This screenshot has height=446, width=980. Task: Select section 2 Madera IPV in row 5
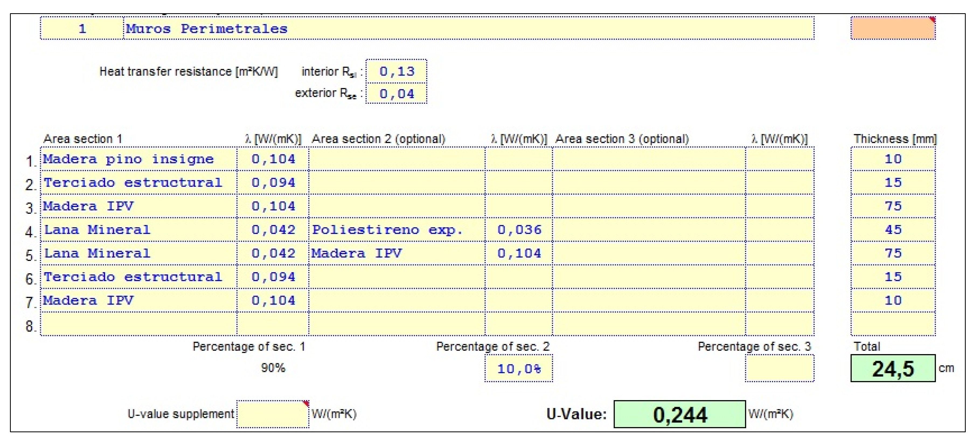397,253
